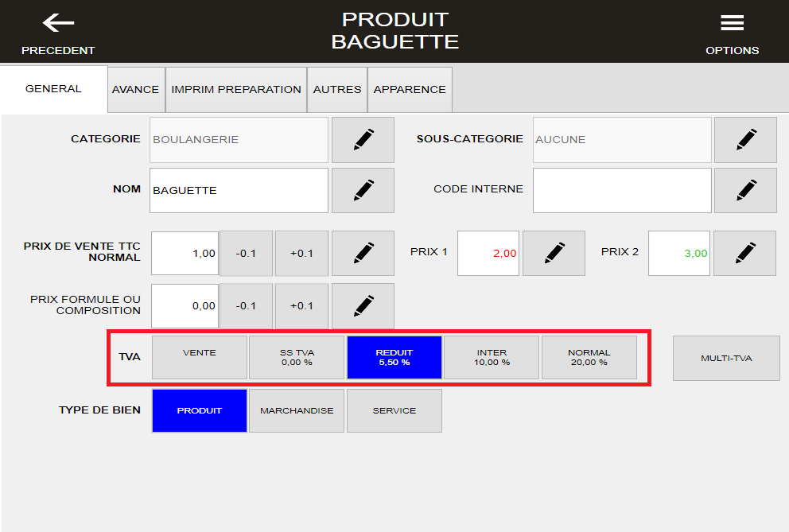
Task: Edit PRIX 1 with the pencil icon
Action: pos(554,253)
